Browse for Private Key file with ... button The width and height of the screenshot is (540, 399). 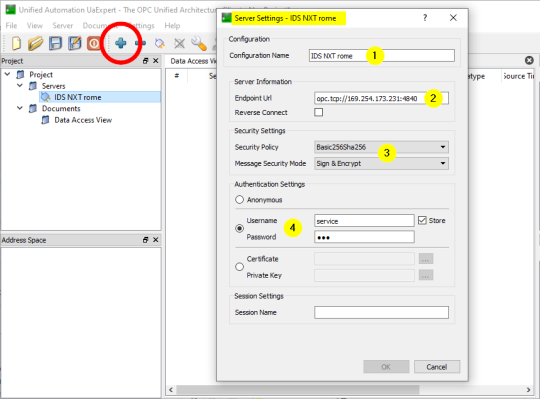[x=426, y=275]
